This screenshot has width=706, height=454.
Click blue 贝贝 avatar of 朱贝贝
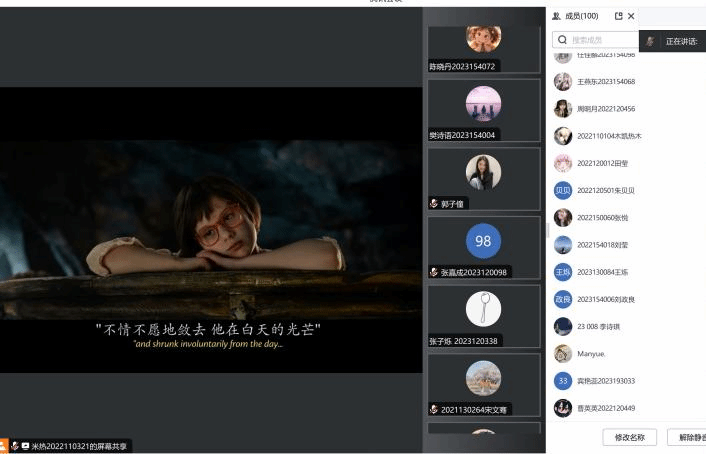563,190
